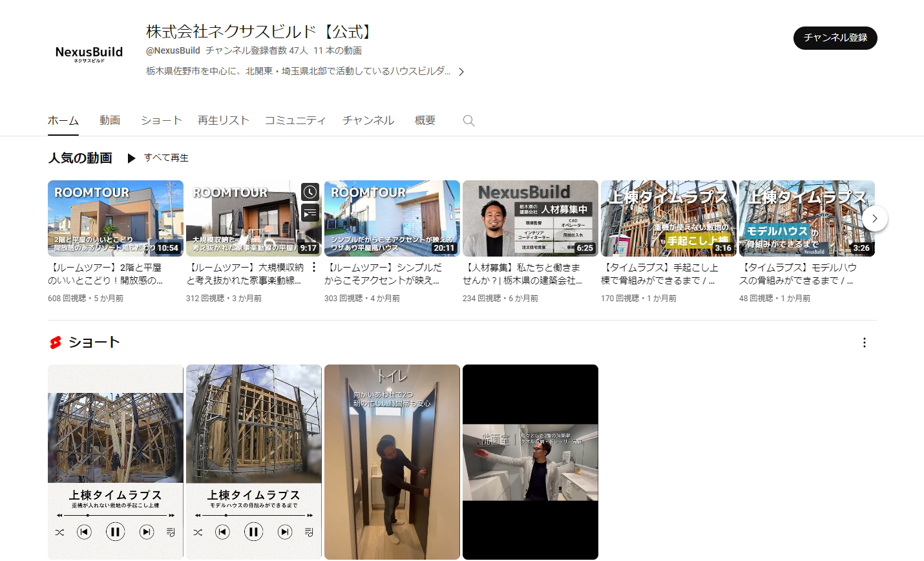This screenshot has height=561, width=924.
Task: Click the チャンネル登録者数 47人 text
Action: point(257,50)
